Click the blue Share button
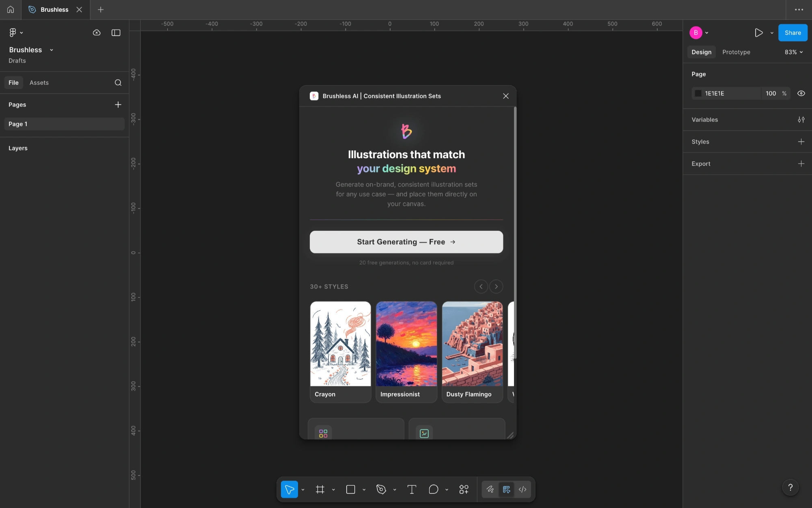812x508 pixels. point(793,33)
